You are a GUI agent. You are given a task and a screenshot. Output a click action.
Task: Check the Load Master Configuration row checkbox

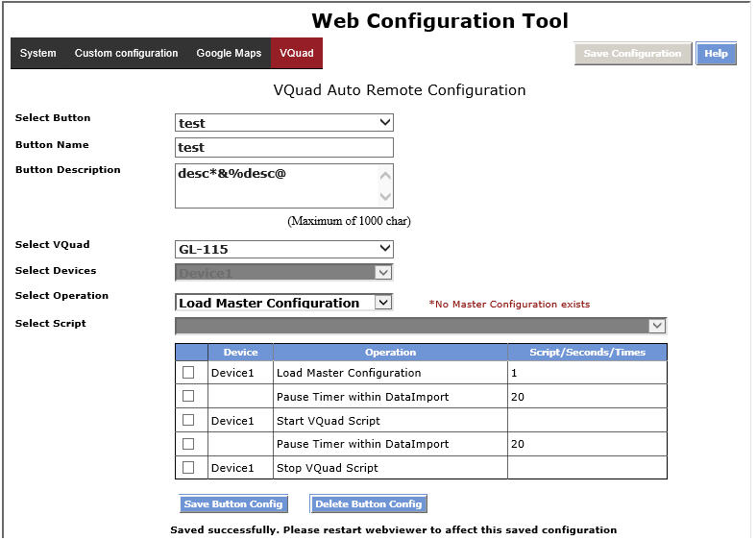(188, 372)
